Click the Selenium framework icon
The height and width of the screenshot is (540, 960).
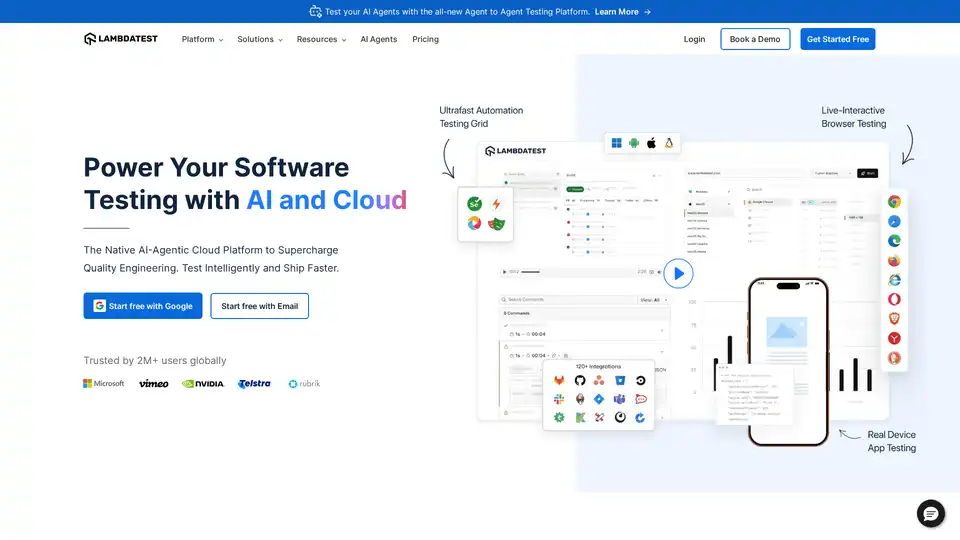pyautogui.click(x=475, y=203)
